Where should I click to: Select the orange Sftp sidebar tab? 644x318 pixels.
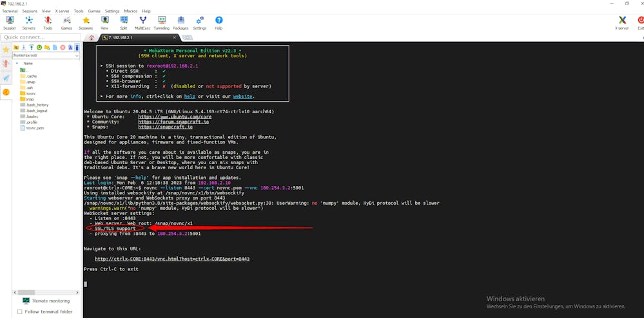coord(6,92)
